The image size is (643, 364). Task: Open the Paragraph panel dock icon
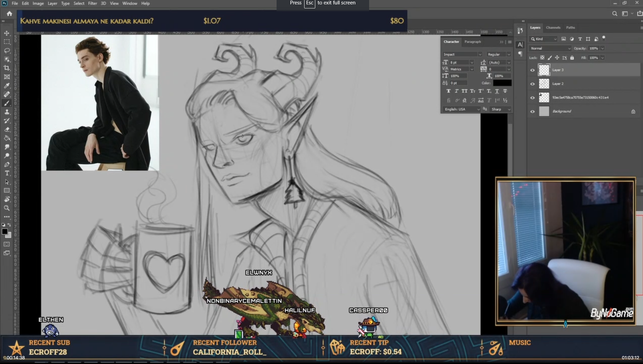520,54
